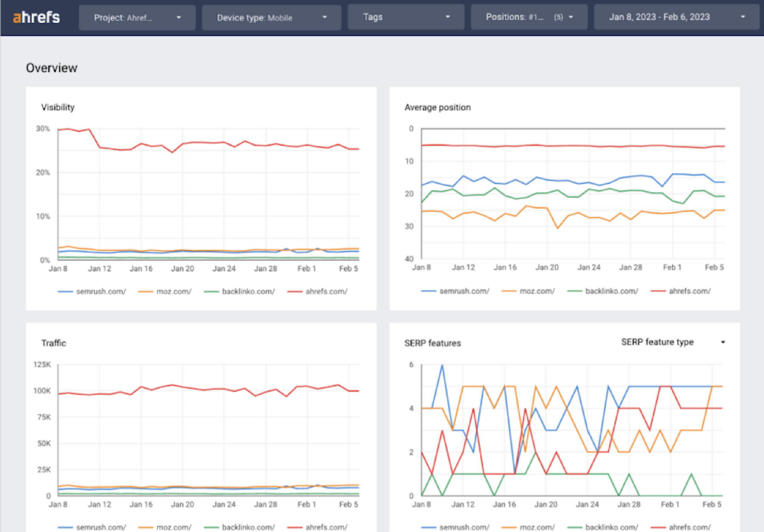764x532 pixels.
Task: Toggle semrush.com/ in the Visibility chart legend
Action: coord(101,291)
